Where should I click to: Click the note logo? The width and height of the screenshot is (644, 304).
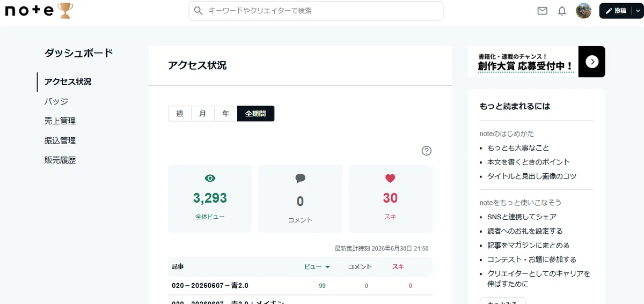tap(30, 10)
